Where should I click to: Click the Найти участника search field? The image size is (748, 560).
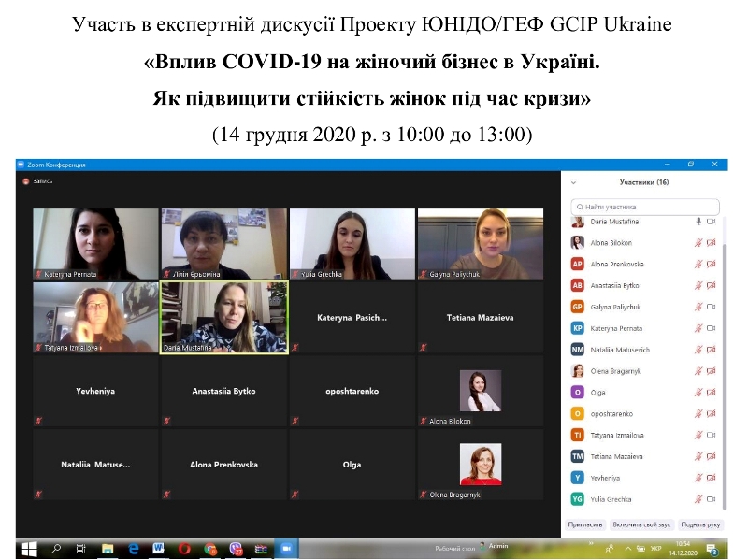[x=645, y=207]
